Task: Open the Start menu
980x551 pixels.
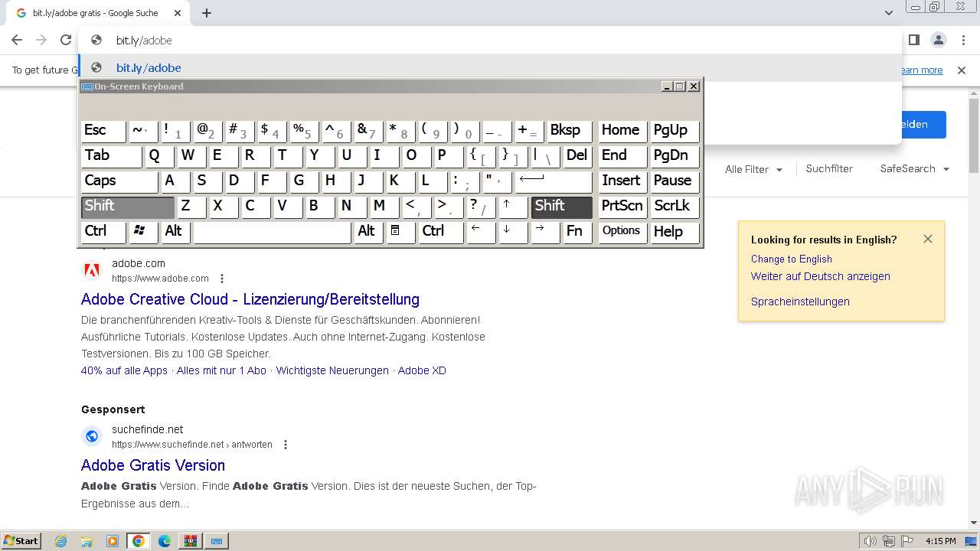Action: coord(21,541)
